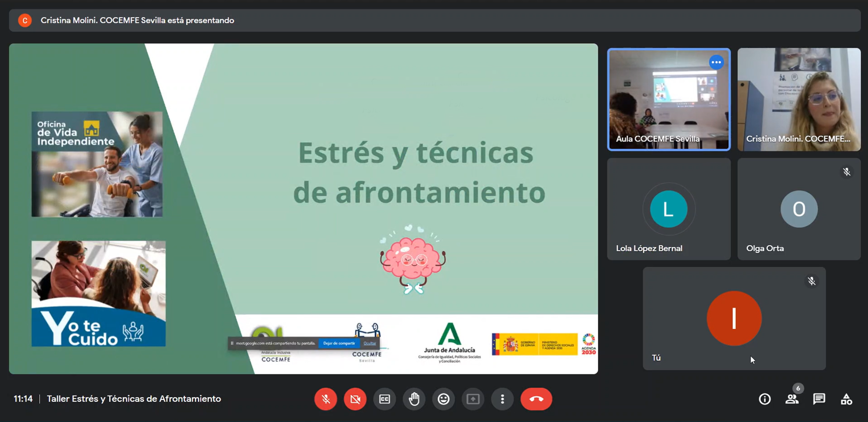Unmute the microphone in the call bar
The height and width of the screenshot is (422, 868).
(325, 399)
